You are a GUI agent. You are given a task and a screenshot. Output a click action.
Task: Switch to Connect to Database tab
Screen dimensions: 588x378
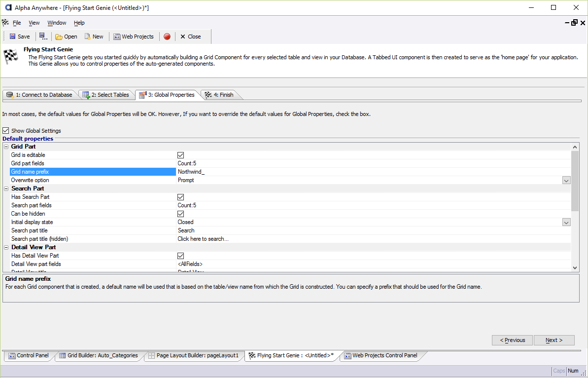pyautogui.click(x=39, y=95)
